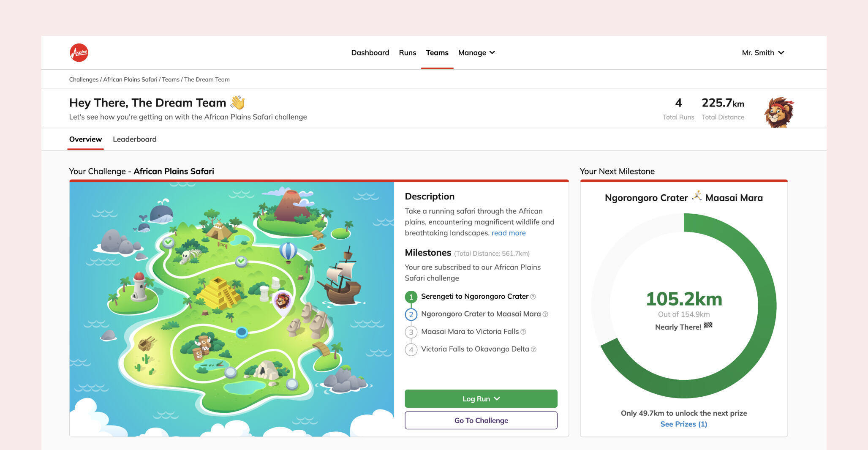The image size is (868, 450).
Task: Click the lion mascot avatar in header
Action: click(779, 112)
